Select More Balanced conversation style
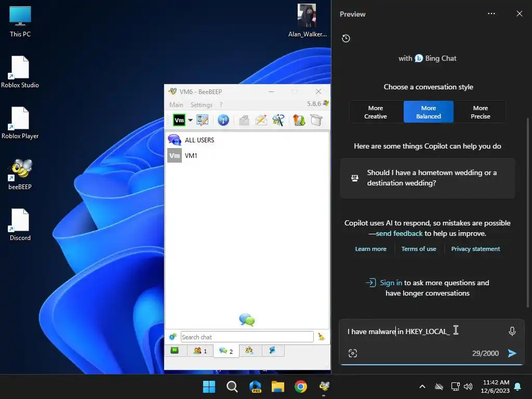Viewport: 532px width, 399px height. pyautogui.click(x=429, y=112)
